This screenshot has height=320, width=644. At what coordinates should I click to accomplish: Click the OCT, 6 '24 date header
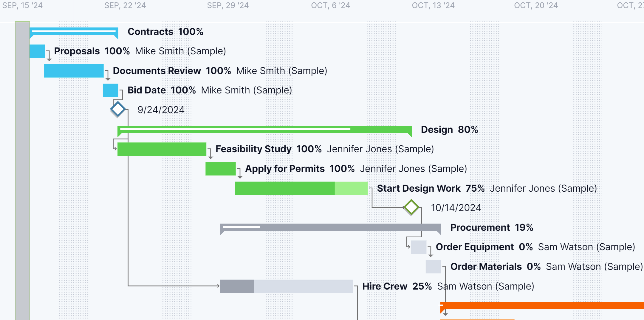pyautogui.click(x=330, y=5)
